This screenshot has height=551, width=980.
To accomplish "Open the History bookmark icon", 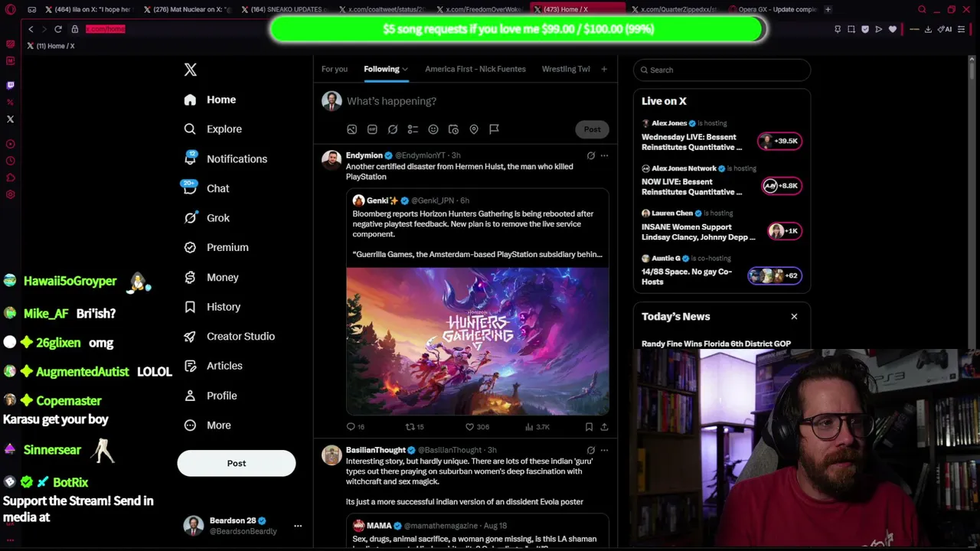I will coord(190,307).
